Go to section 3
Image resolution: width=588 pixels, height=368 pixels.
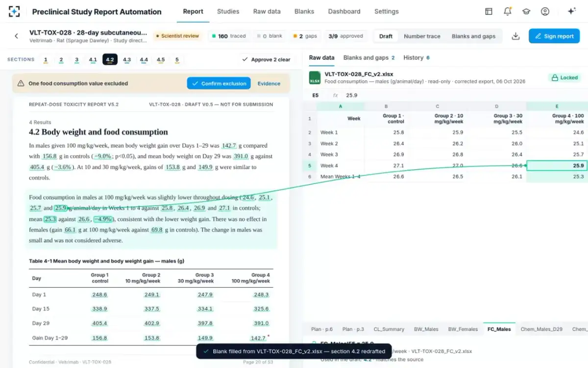(x=77, y=60)
